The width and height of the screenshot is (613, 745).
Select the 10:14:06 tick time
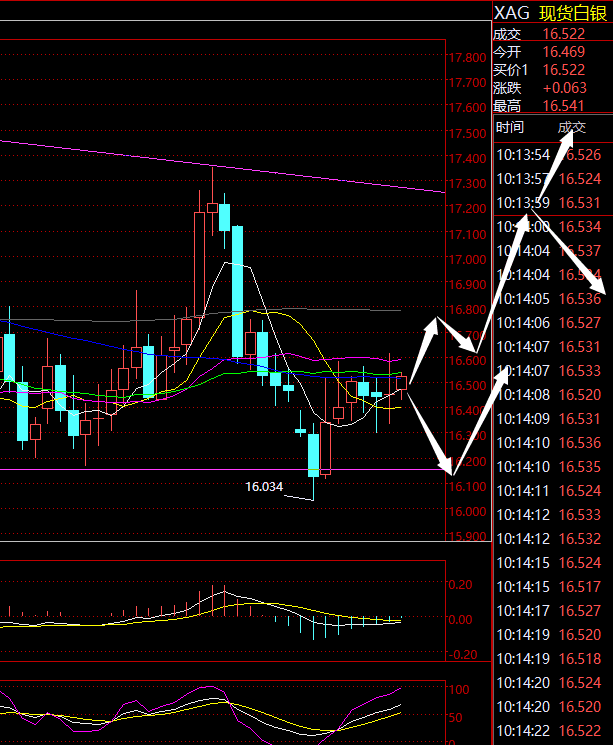click(523, 323)
